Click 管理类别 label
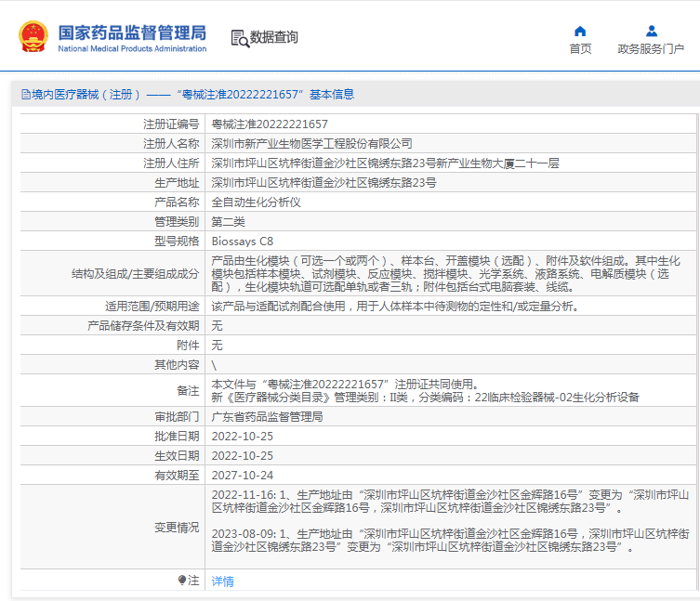The height and width of the screenshot is (601, 700). click(x=177, y=222)
